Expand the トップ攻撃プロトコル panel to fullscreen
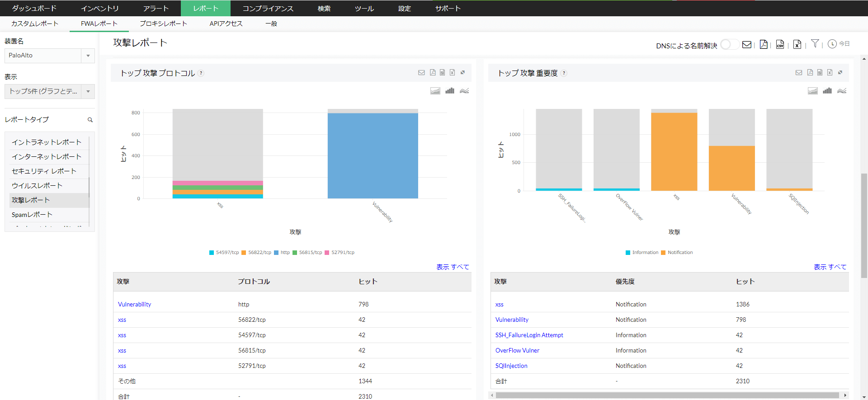Image resolution: width=868 pixels, height=400 pixels. pos(462,72)
